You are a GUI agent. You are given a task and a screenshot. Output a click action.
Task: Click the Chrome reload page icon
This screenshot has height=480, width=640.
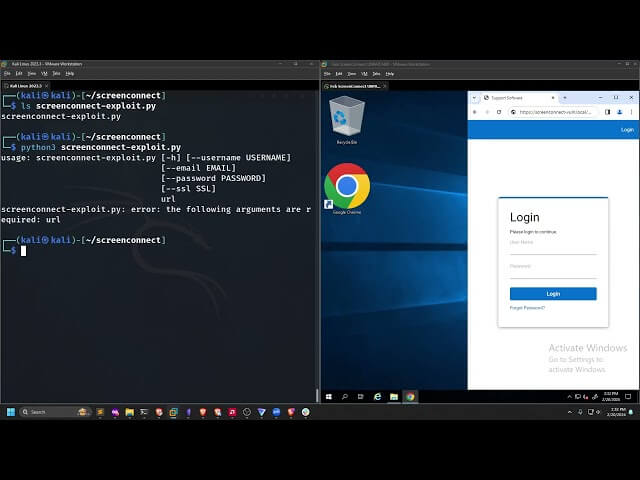(x=500, y=112)
